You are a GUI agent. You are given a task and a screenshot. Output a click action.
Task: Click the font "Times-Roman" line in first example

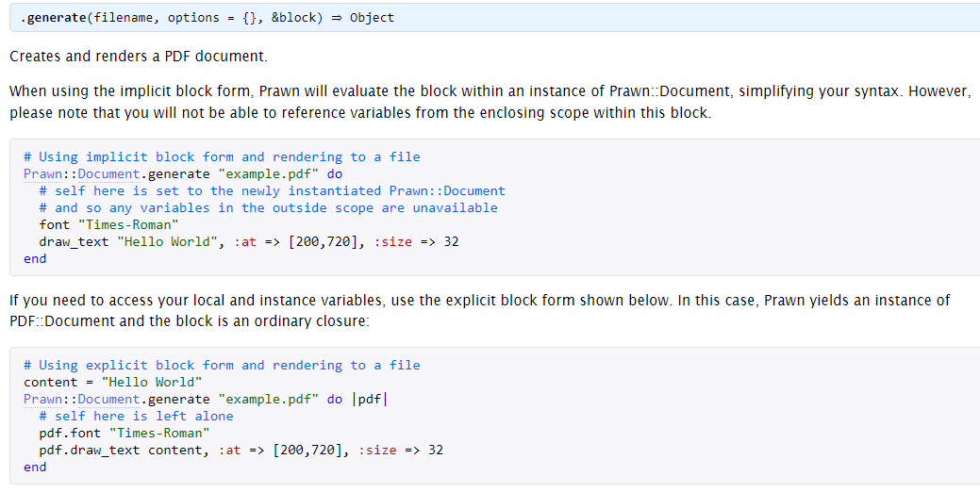[x=108, y=224]
